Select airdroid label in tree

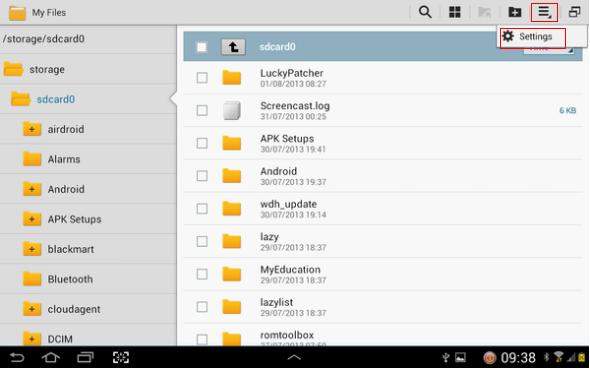(66, 129)
